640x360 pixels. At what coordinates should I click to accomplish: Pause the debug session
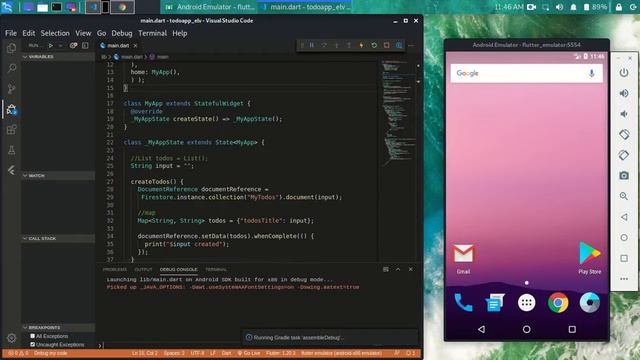click(312, 45)
